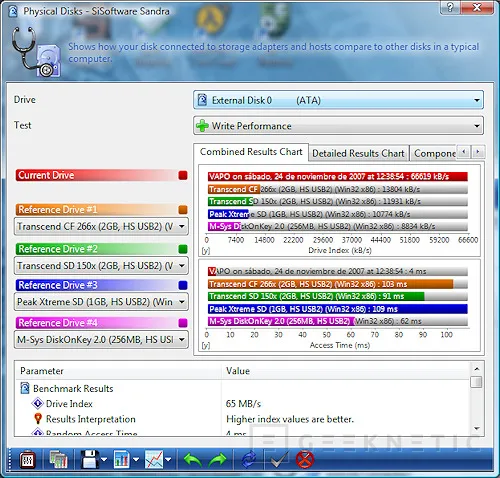Open Reference Drive #2 Transcend SD dropdown
The height and width of the screenshot is (478, 500).
tap(101, 266)
